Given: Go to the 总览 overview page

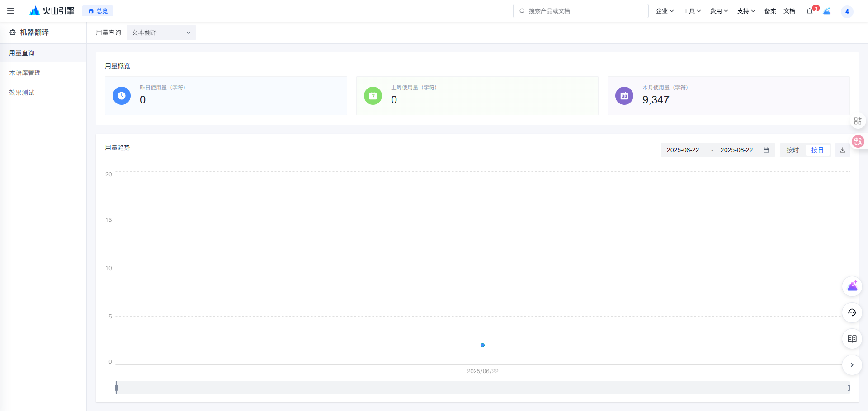Looking at the screenshot, I should click(98, 11).
